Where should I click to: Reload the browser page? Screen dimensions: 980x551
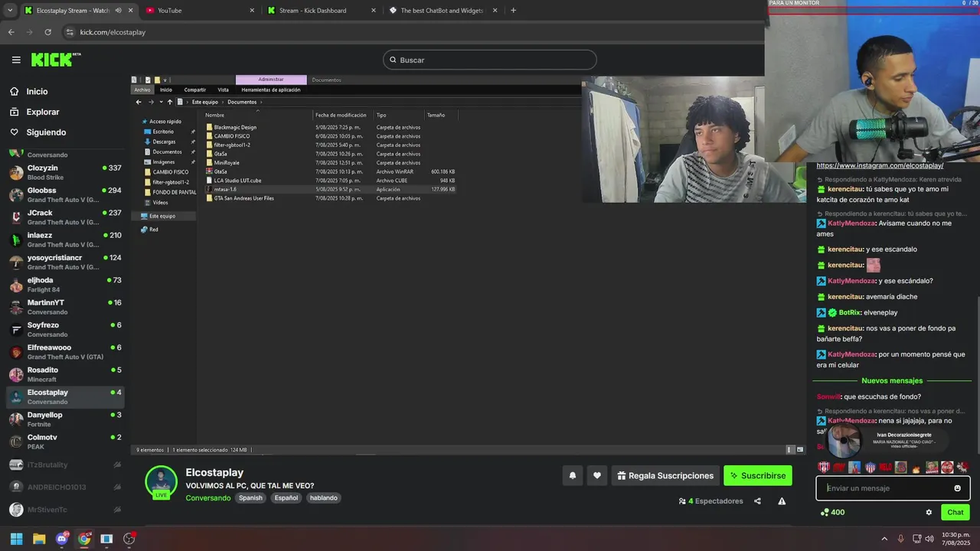point(47,32)
